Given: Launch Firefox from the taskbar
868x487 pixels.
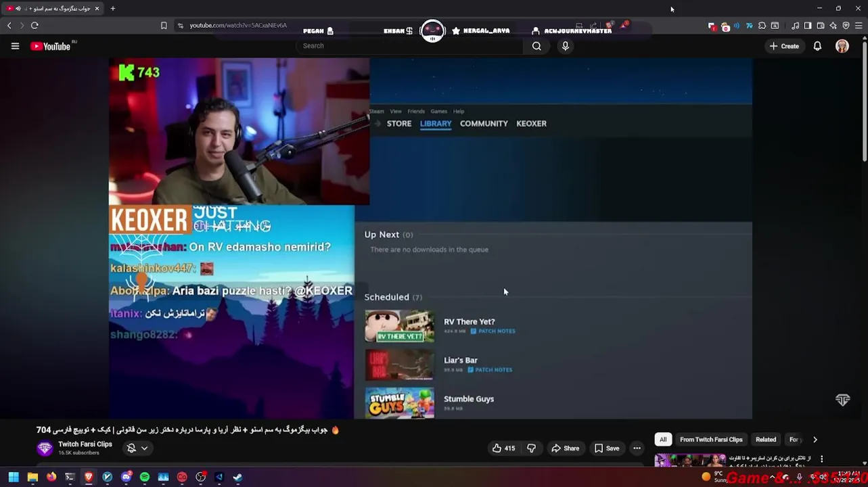Looking at the screenshot, I should click(51, 477).
